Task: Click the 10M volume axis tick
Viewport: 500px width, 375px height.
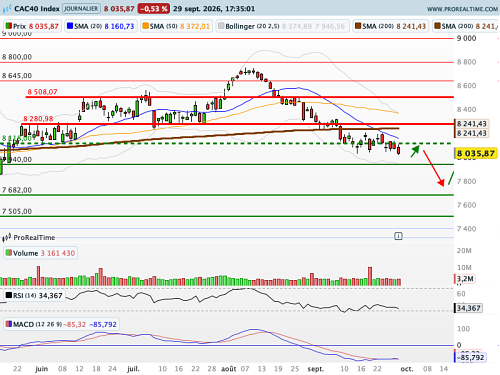Action: pos(464,268)
